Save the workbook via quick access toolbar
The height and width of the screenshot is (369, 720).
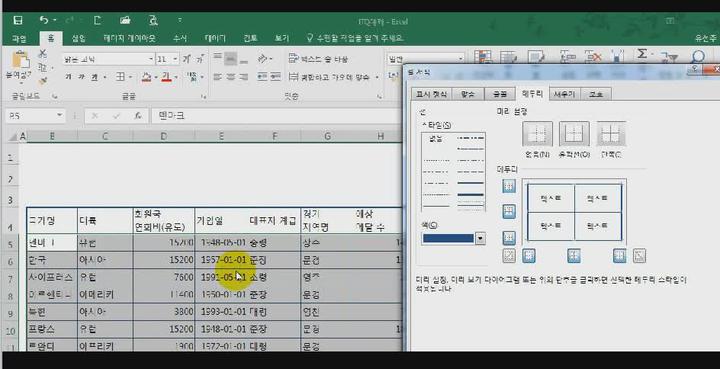(x=17, y=20)
